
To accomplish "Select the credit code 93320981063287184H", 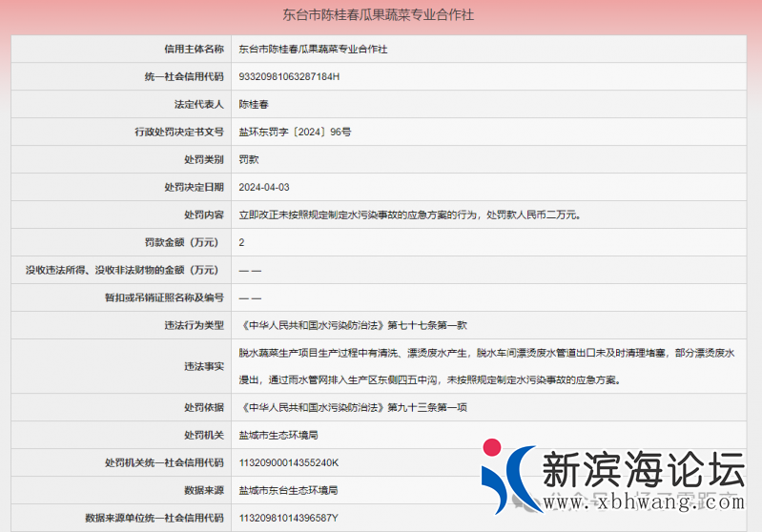I will click(289, 76).
